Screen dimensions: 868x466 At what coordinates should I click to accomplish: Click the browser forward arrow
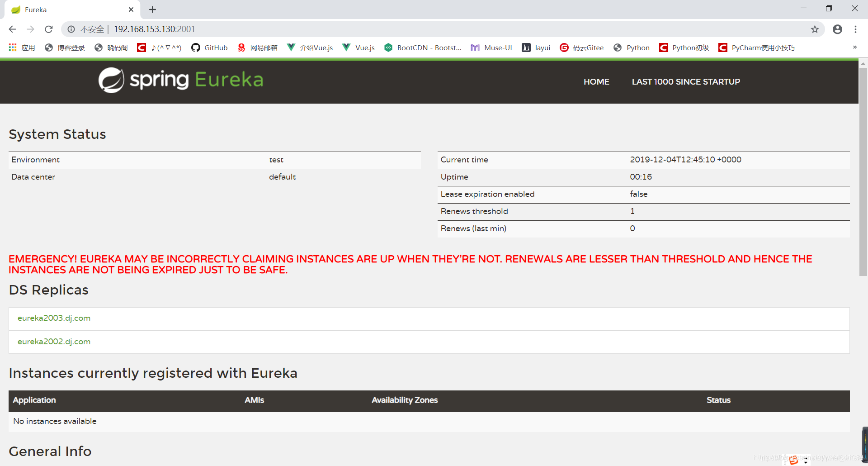coord(30,29)
